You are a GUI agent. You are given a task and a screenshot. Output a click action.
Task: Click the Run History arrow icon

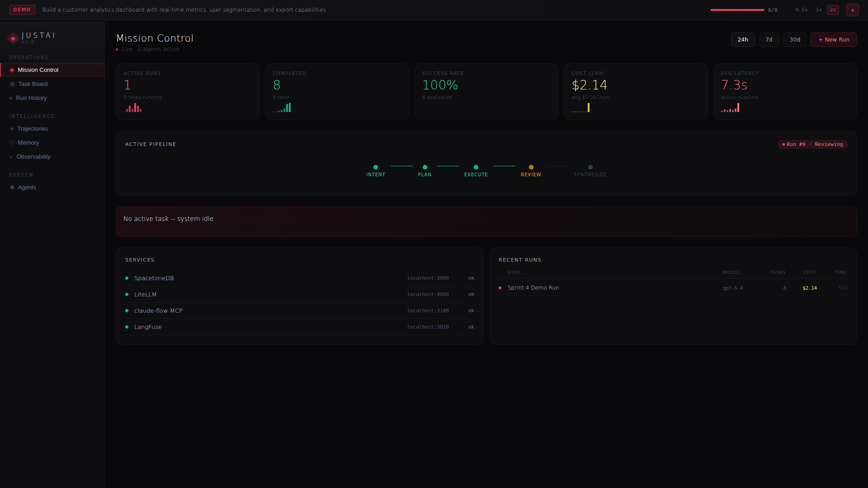pyautogui.click(x=11, y=98)
